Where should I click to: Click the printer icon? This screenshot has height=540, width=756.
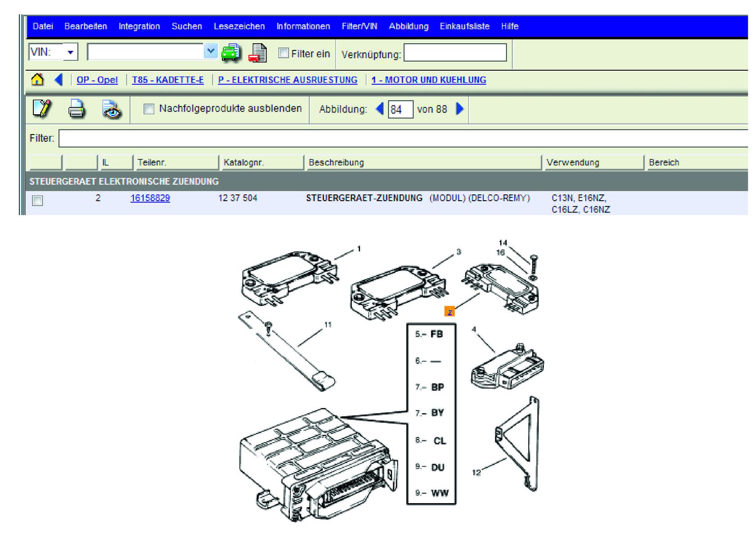[x=77, y=109]
